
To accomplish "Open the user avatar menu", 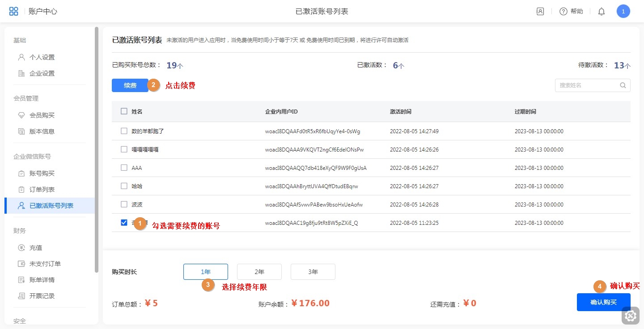I will [623, 11].
